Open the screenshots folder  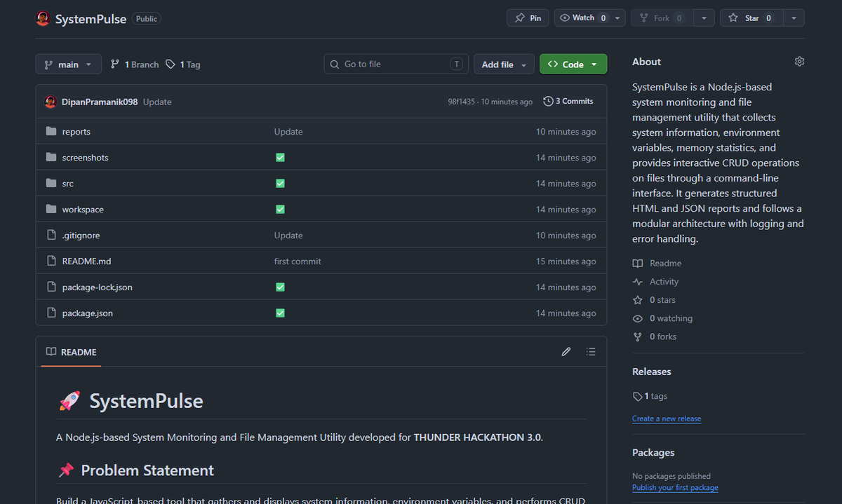86,158
